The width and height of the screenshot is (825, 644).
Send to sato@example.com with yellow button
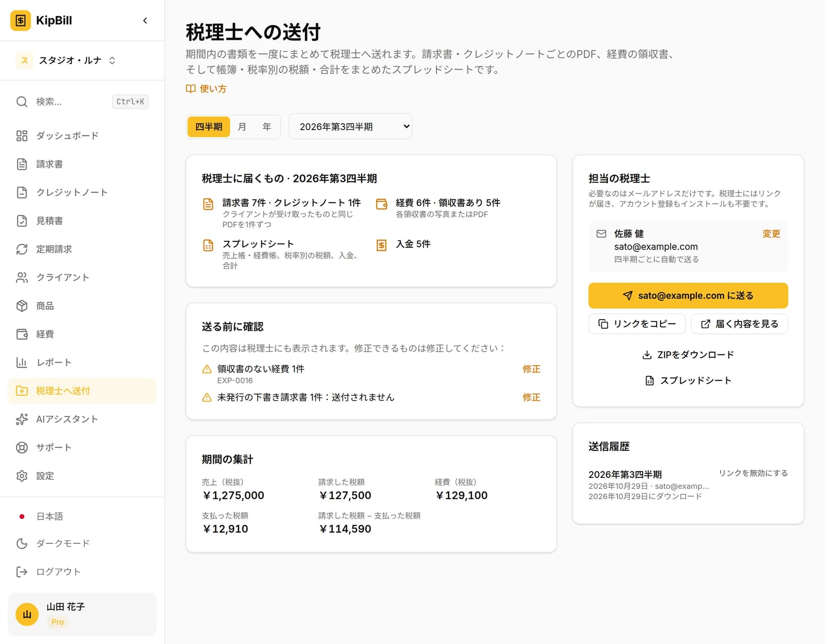688,296
